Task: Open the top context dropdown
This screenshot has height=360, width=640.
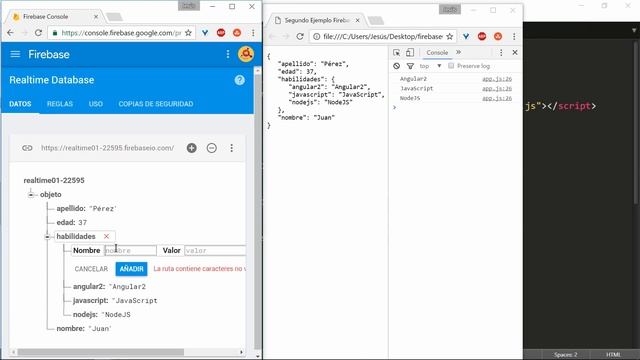Action: click(x=431, y=66)
